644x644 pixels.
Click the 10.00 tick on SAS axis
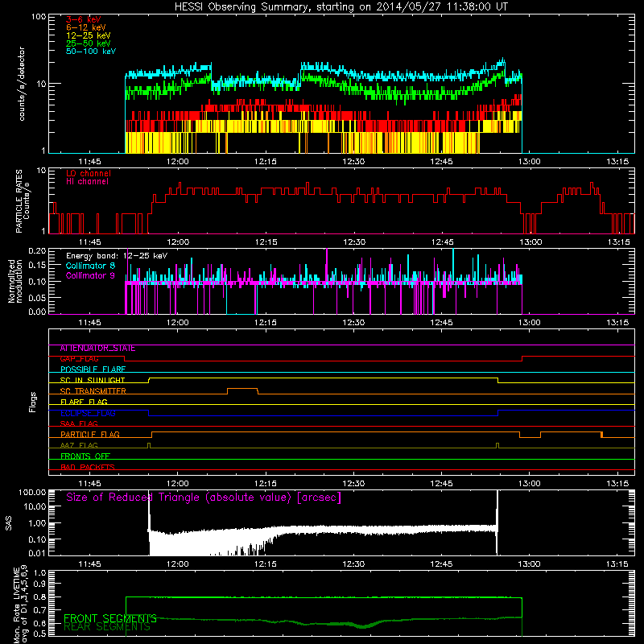pos(34,506)
